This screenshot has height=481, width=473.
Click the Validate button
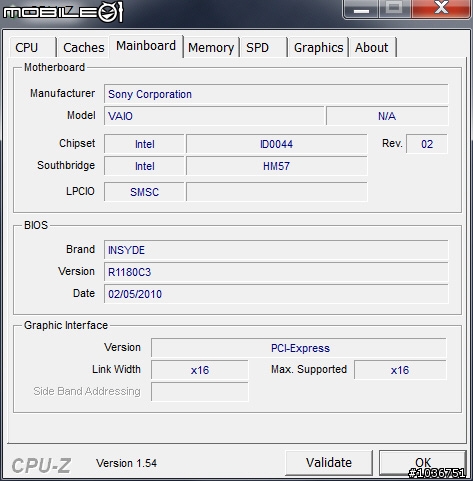point(329,463)
